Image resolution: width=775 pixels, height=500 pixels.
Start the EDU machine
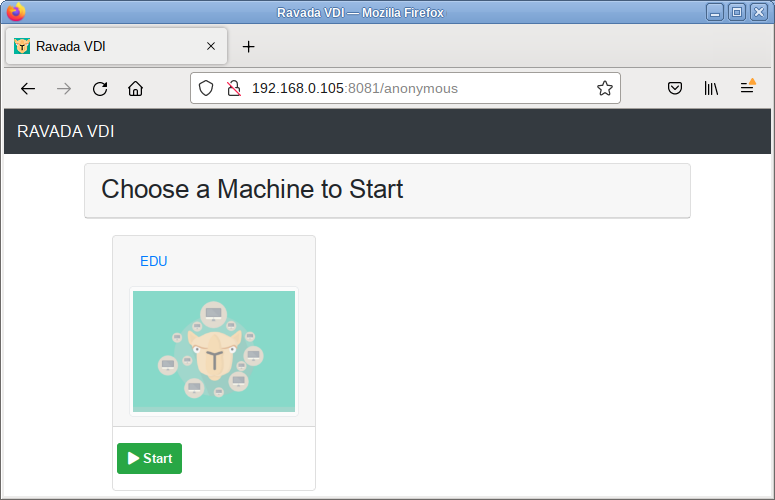(x=149, y=458)
